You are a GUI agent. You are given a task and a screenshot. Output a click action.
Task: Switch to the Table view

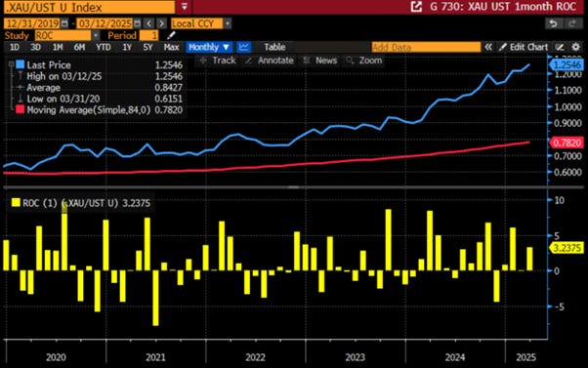pyautogui.click(x=274, y=47)
